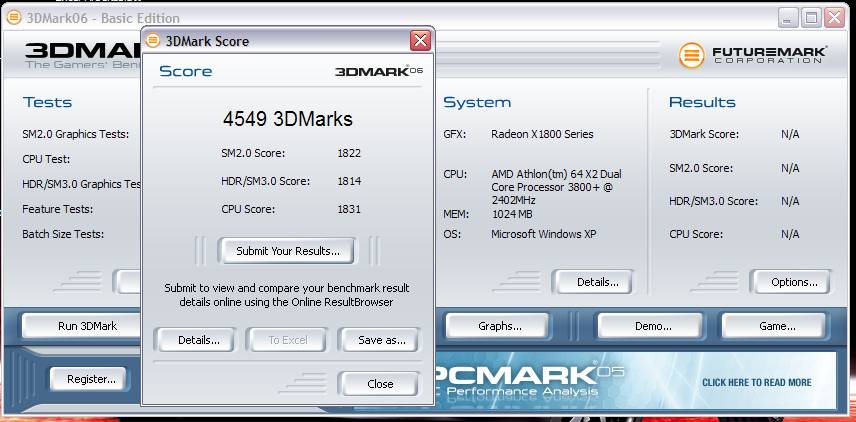Click the SM2.0 Graphics Tests label
This screenshot has height=422, width=856.
click(x=76, y=134)
